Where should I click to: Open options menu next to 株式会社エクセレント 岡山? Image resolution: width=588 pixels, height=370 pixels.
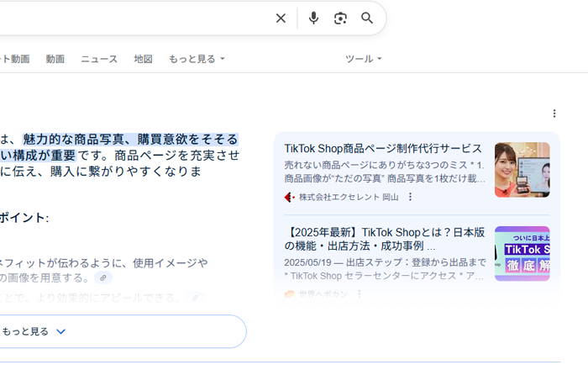click(x=410, y=197)
